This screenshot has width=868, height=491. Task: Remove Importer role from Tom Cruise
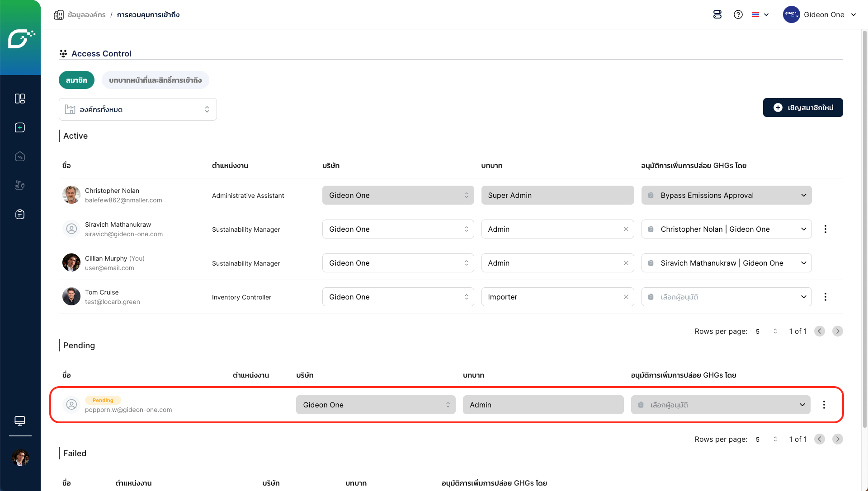(x=626, y=297)
